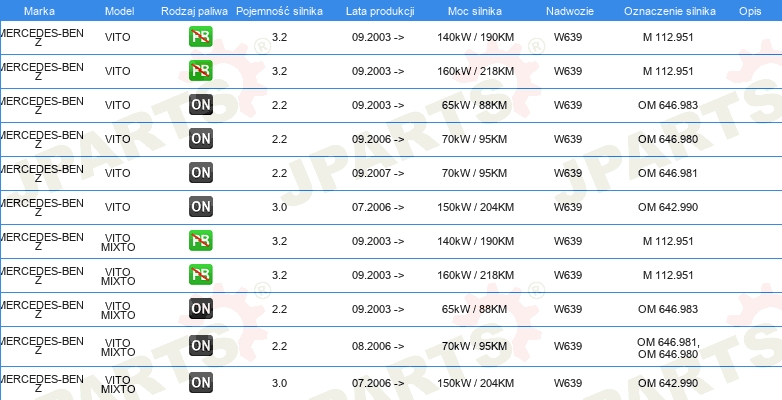Screen dimensions: 782x400
Task: Click OM 646.980 engine code in 09.2006 row
Action: pyautogui.click(x=668, y=139)
